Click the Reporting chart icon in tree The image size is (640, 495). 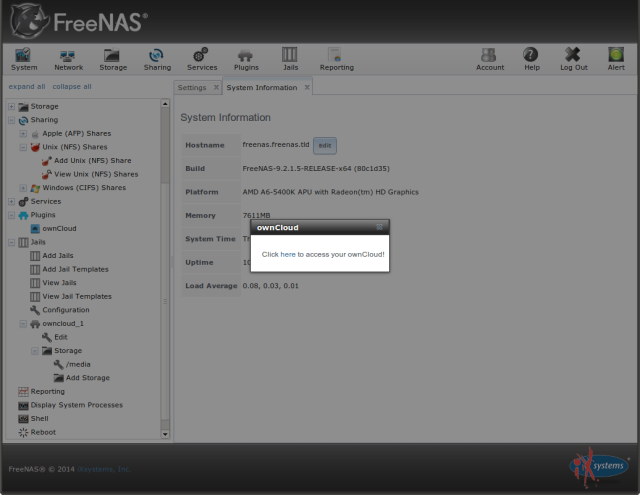[x=23, y=392]
